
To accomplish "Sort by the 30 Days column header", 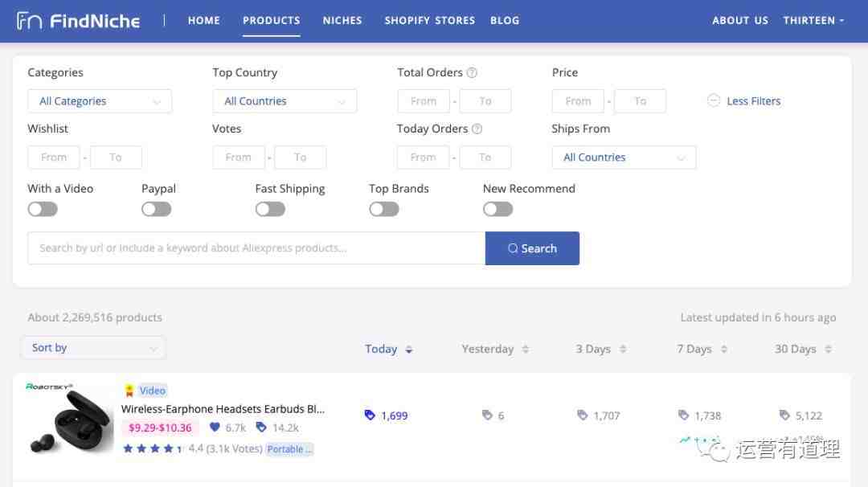I will [796, 350].
